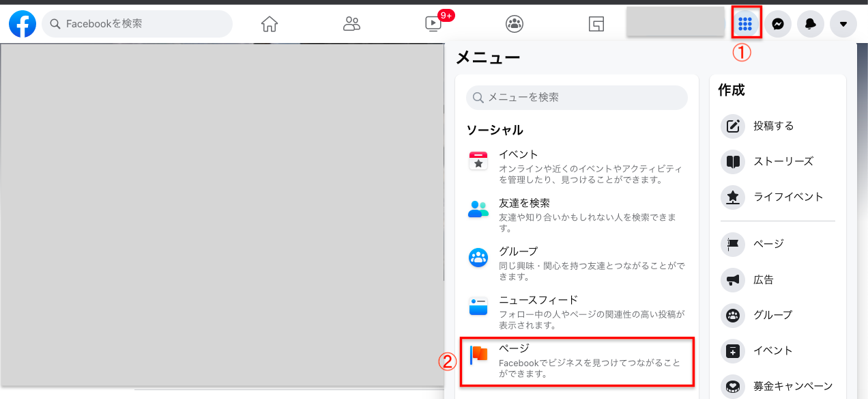Open ページ in the ソーシャル list
The height and width of the screenshot is (399, 868).
point(577,361)
